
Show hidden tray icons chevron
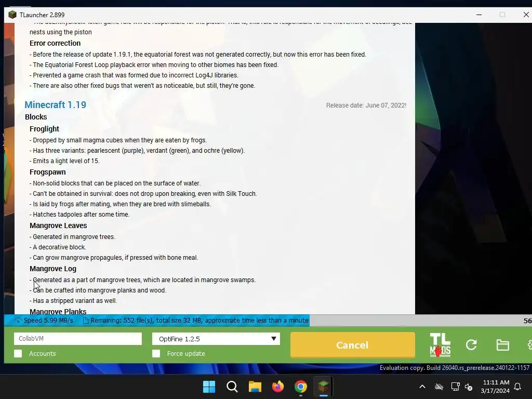point(422,387)
